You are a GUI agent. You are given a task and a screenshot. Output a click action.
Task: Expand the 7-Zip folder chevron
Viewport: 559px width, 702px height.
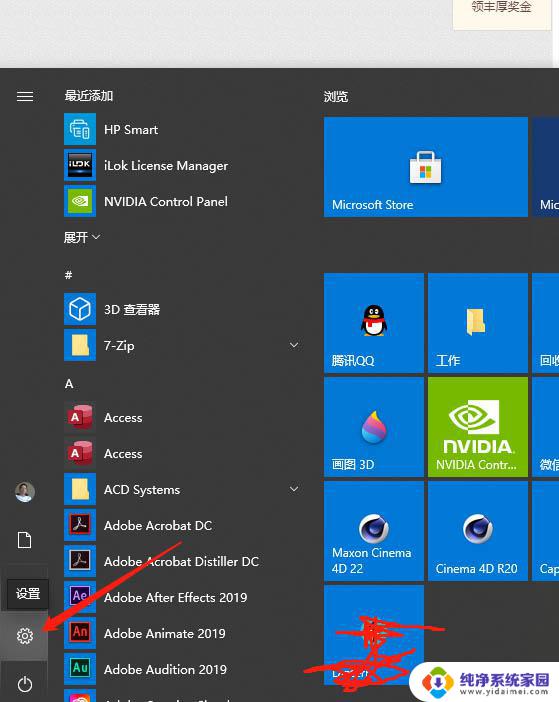[x=294, y=345]
